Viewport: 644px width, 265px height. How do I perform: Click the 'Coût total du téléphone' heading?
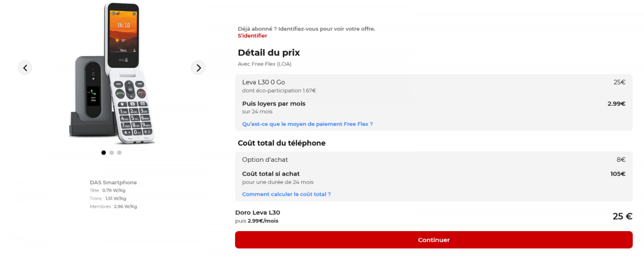pyautogui.click(x=281, y=143)
